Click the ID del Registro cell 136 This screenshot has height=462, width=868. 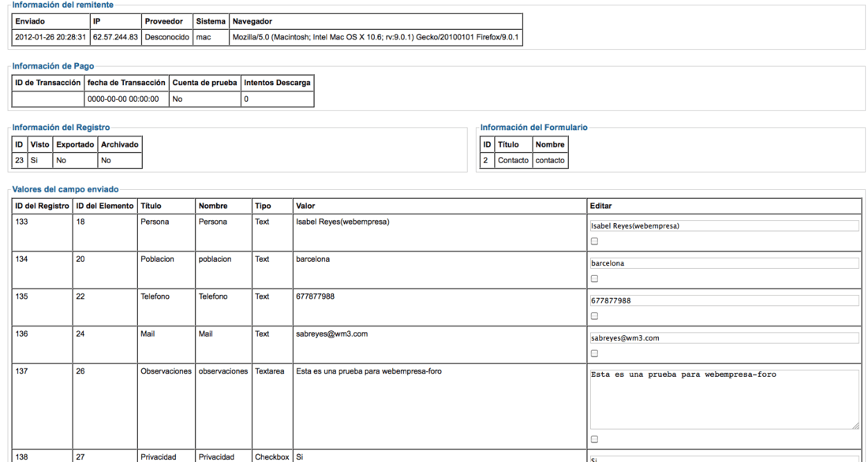[21, 333]
